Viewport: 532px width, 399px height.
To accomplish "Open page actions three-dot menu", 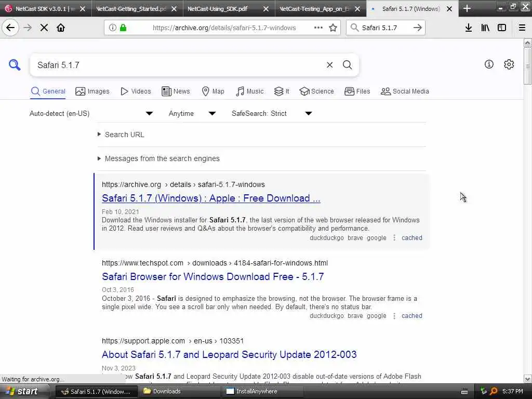I will 318,28.
